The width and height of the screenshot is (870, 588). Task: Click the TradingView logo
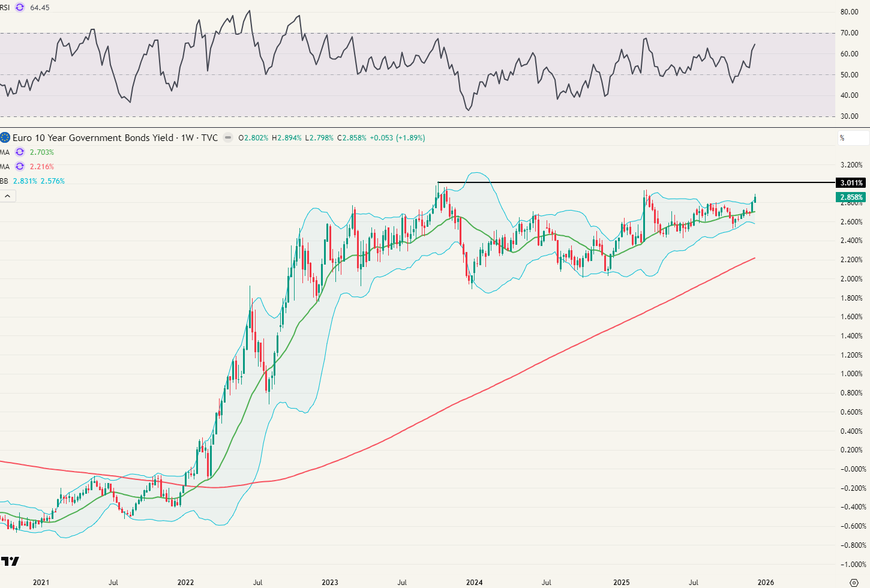[x=10, y=562]
